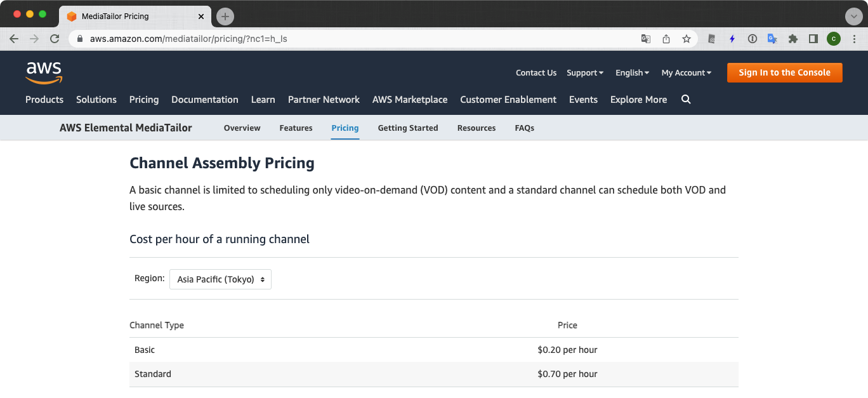This screenshot has width=868, height=398.
Task: Open the Extensions puzzle icon
Action: [x=792, y=39]
